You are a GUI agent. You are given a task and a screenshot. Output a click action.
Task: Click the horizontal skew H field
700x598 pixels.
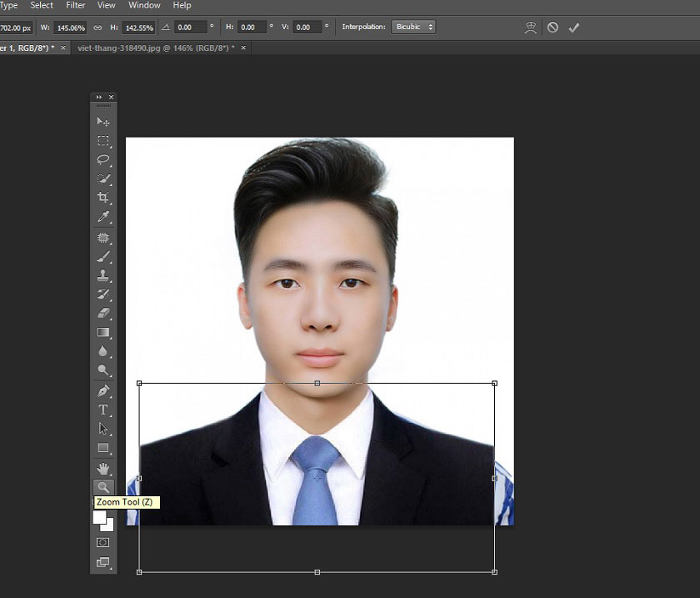click(252, 28)
